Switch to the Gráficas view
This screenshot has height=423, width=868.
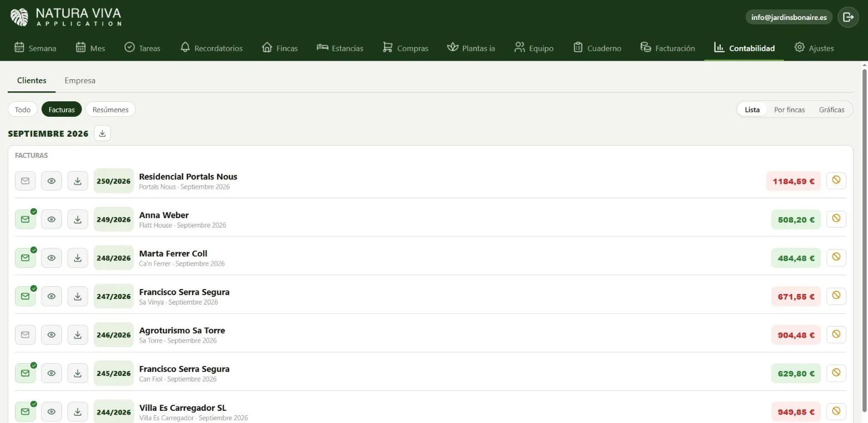click(831, 110)
